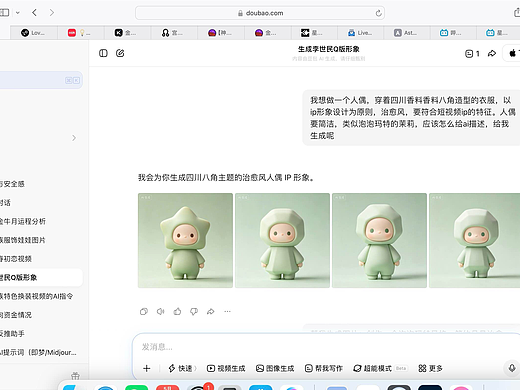Open the chat count icon showing 1
Screen dimensions: 520x390
[x=472, y=53]
